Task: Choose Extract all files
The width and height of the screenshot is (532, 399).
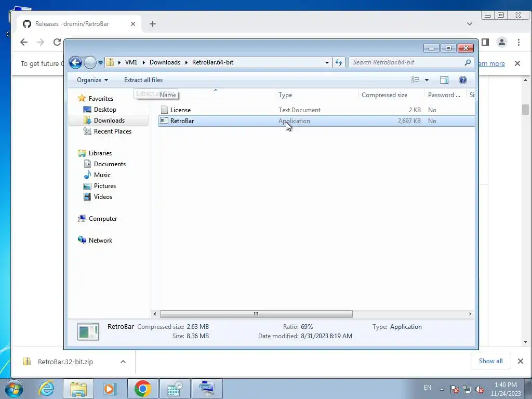Action: (143, 79)
